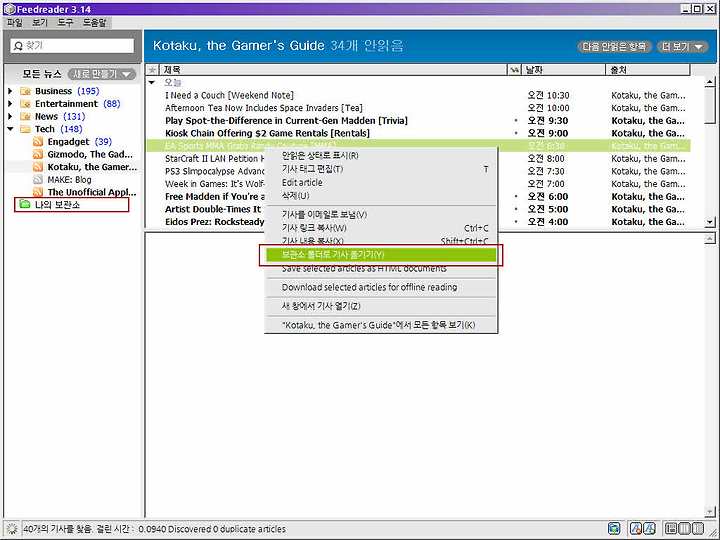The image size is (720, 540).
Task: Choose Download selected articles for offline reading
Action: click(381, 287)
